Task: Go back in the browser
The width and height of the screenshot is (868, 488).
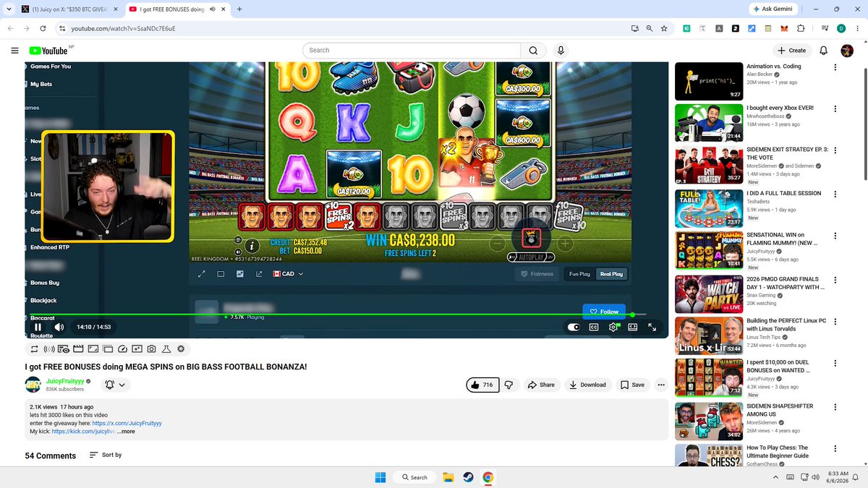Action: click(x=10, y=28)
